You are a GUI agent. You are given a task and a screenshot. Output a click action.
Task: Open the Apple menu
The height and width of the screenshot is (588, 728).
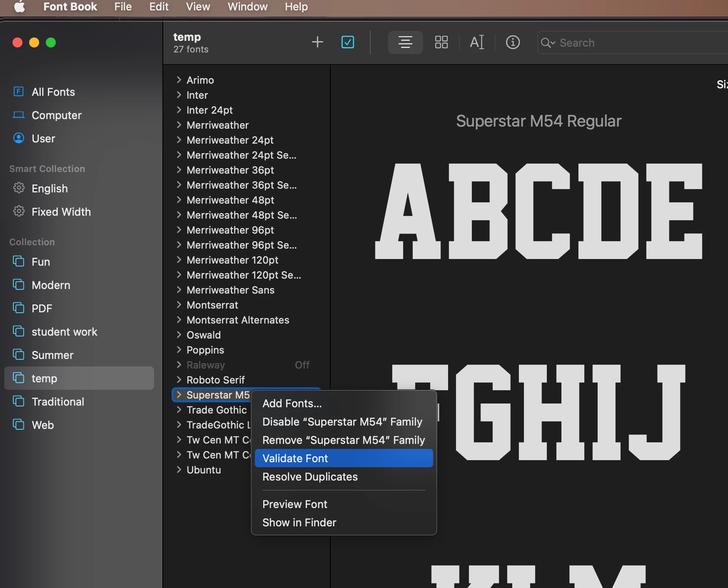pyautogui.click(x=19, y=7)
